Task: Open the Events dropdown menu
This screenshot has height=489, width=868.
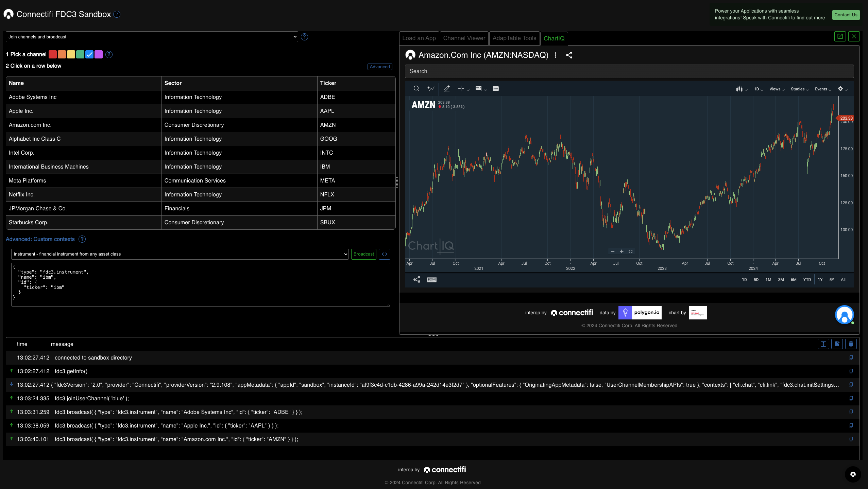Action: point(823,89)
